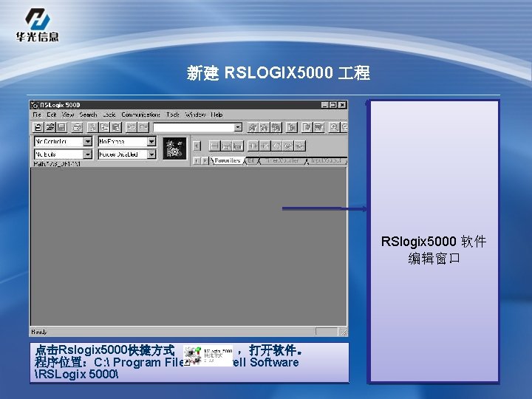Image resolution: width=532 pixels, height=399 pixels.
Task: Open the Edit menu
Action: (52, 115)
